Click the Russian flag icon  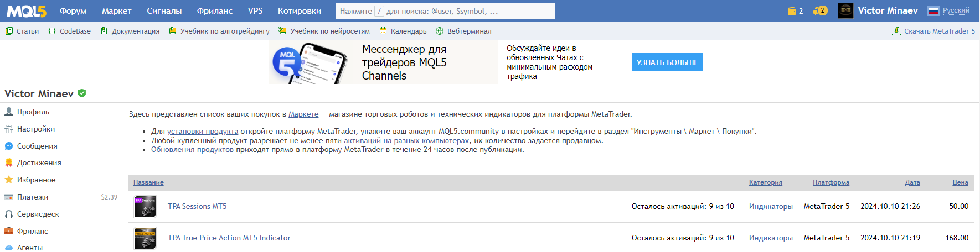click(x=933, y=11)
